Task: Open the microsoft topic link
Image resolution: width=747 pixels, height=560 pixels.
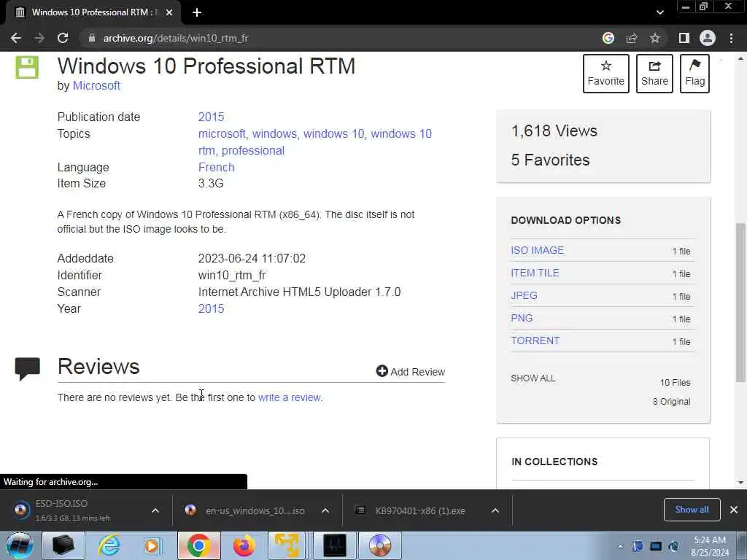Action: [x=222, y=134]
